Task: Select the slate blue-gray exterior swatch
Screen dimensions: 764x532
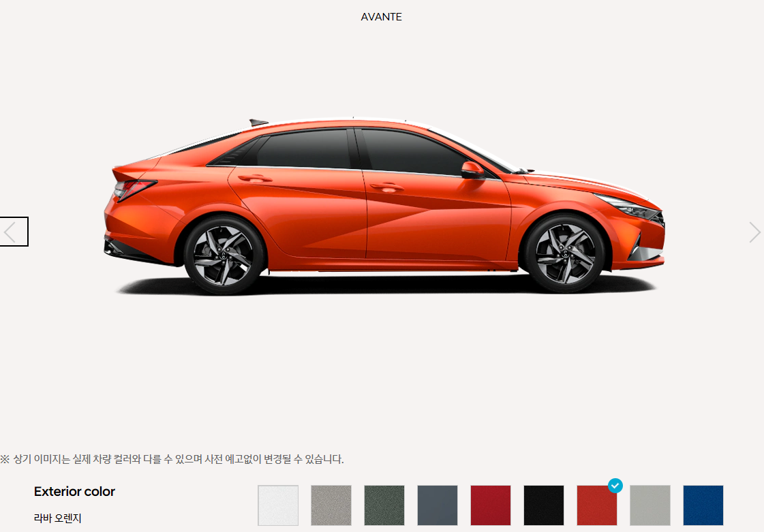Action: 437,505
